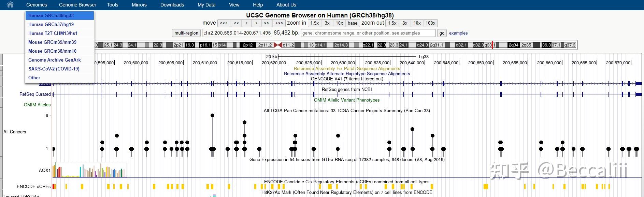Click the chr2 position text field

[x=237, y=33]
